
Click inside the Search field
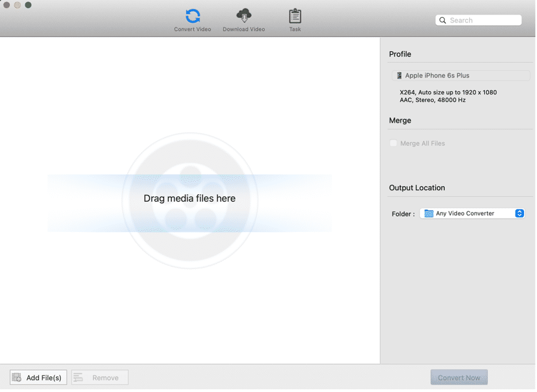pyautogui.click(x=480, y=20)
